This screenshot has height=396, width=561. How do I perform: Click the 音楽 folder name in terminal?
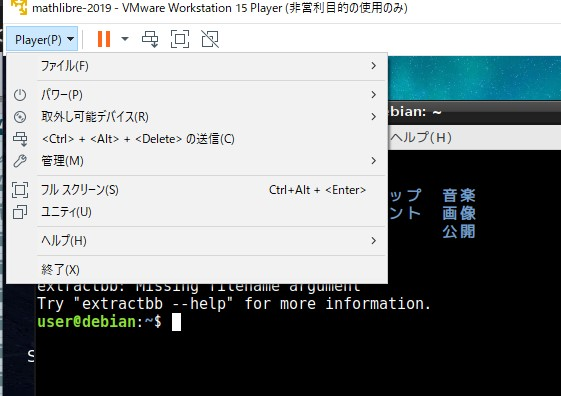[x=459, y=196]
